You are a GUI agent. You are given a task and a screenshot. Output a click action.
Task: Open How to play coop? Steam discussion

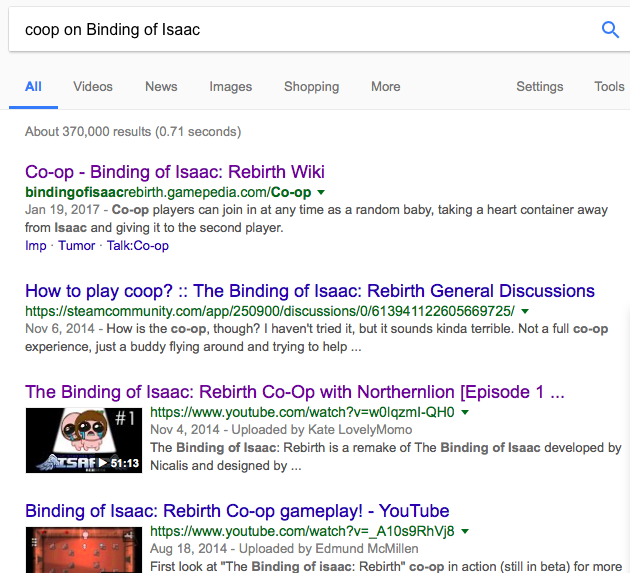click(x=310, y=291)
